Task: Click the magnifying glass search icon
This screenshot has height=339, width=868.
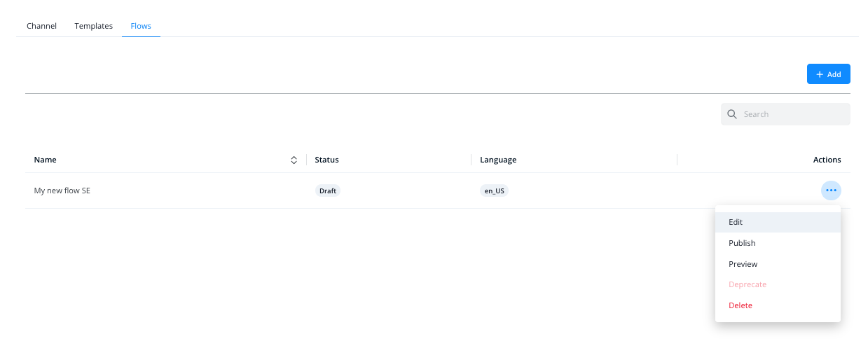Action: click(x=732, y=114)
